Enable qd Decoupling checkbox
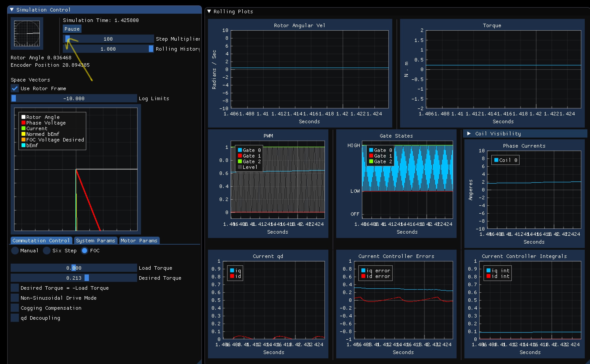The width and height of the screenshot is (590, 364). [15, 318]
